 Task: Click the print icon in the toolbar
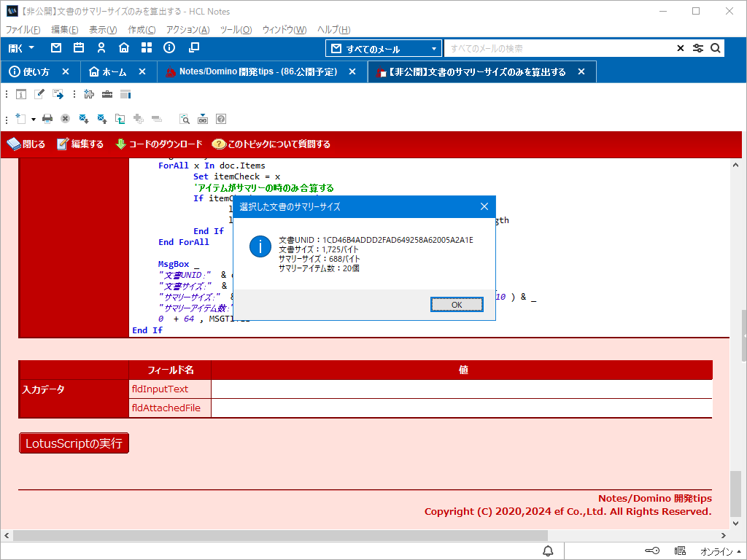pos(47,118)
